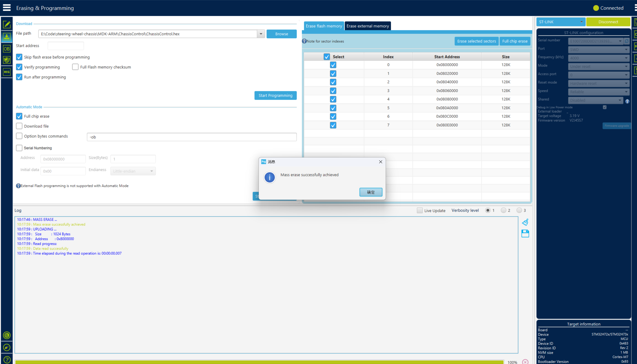The image size is (637, 364).
Task: Toggle the Live Update checkbox
Action: pos(420,211)
